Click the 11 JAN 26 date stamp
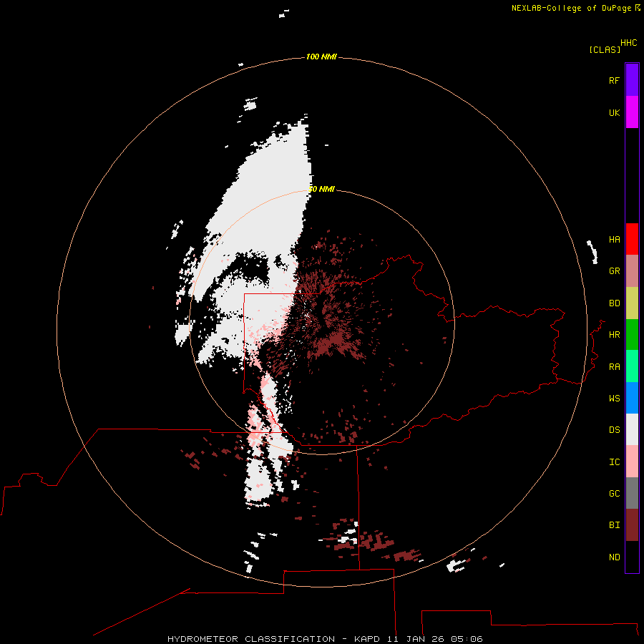644x644 pixels. pyautogui.click(x=415, y=639)
